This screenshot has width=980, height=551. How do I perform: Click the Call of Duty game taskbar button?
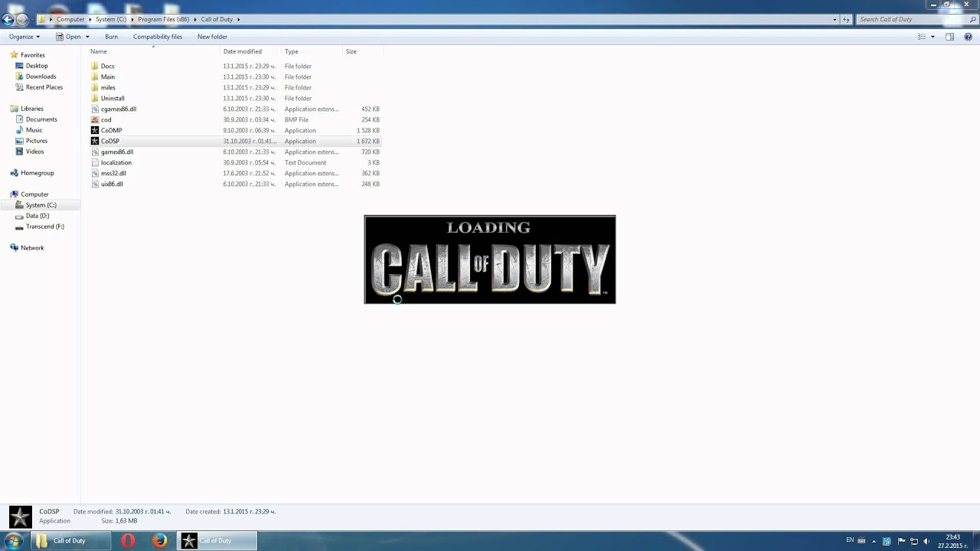(x=217, y=541)
